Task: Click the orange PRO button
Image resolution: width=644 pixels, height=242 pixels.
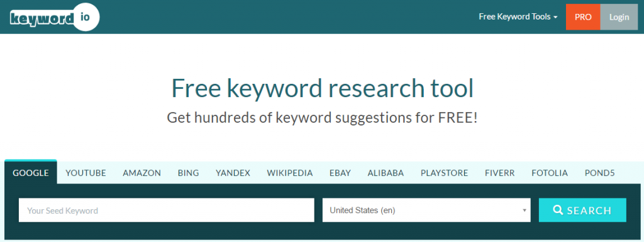Action: 583,17
